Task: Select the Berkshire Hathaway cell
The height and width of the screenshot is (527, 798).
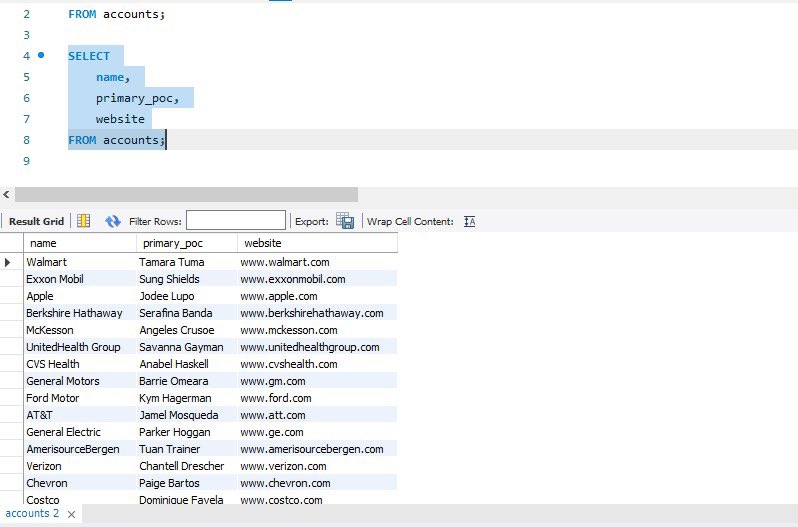Action: coord(80,313)
